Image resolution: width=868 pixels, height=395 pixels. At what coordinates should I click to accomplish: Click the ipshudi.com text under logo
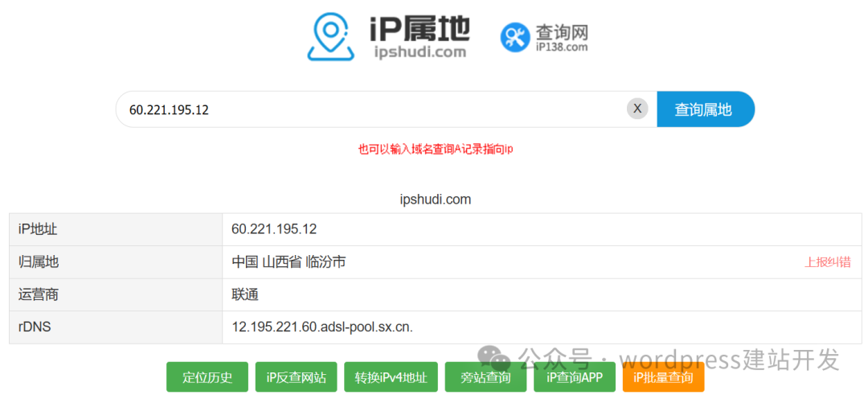point(420,52)
